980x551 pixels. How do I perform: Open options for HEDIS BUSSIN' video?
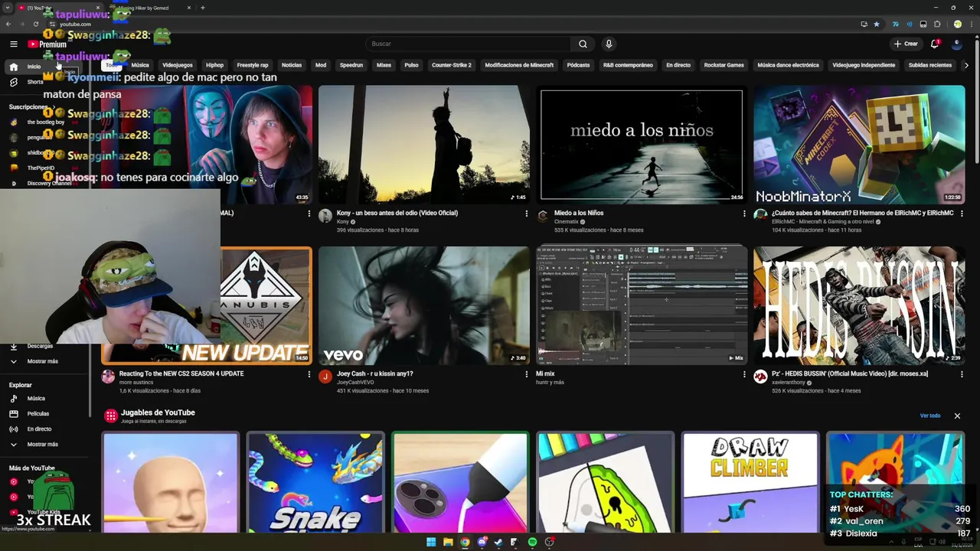pos(962,374)
